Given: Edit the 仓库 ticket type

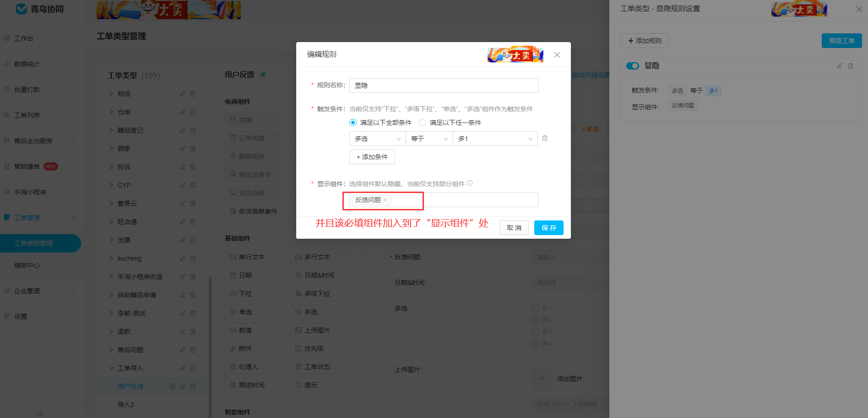Looking at the screenshot, I should tap(183, 112).
